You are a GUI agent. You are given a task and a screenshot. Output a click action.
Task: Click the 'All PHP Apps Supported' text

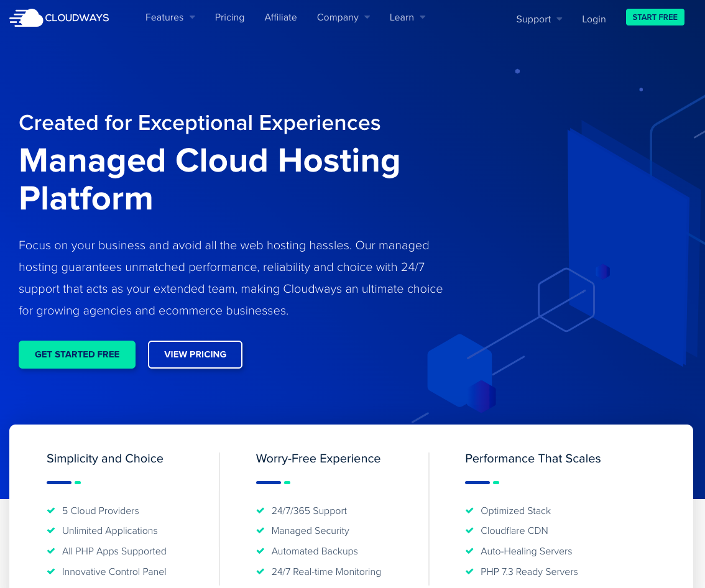pos(114,551)
